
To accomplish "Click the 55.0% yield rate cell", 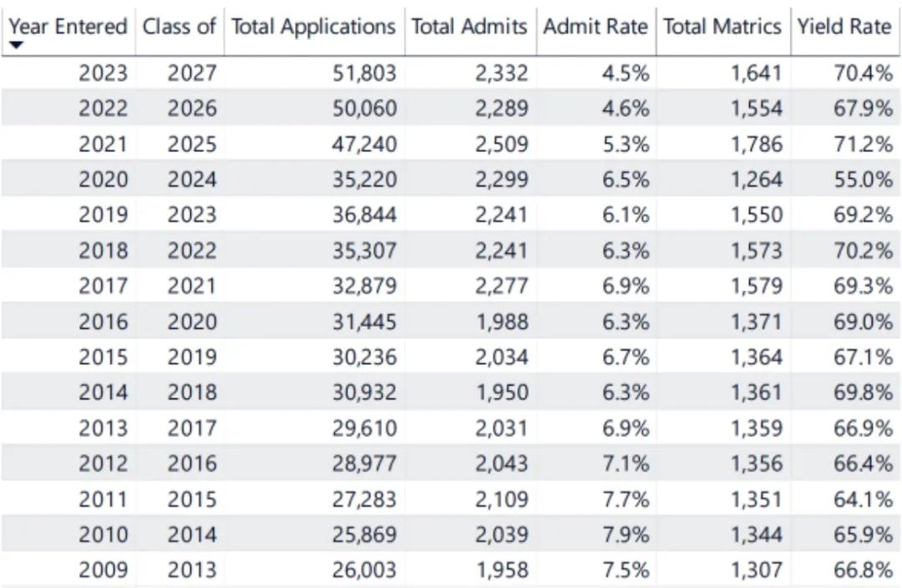I will click(x=864, y=180).
